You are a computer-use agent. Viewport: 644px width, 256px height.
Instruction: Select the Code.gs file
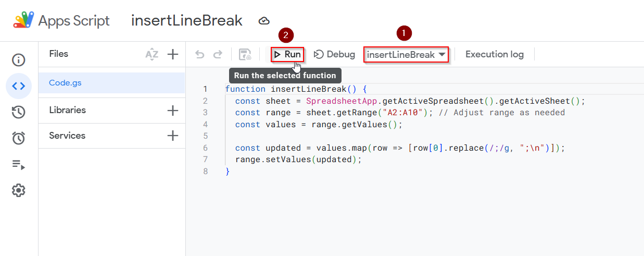(112, 83)
